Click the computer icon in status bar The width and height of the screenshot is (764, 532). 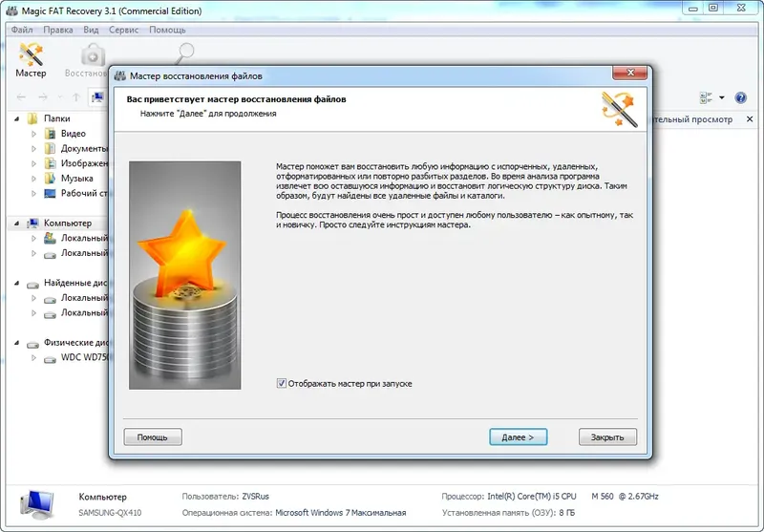coord(37,504)
